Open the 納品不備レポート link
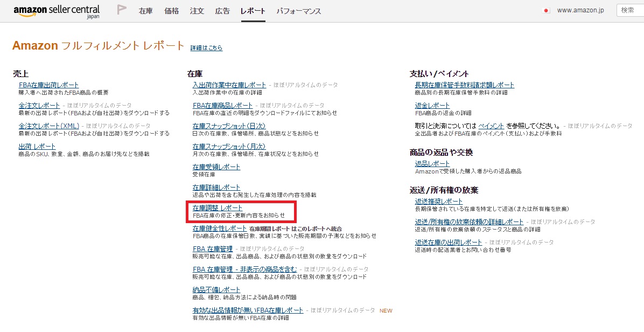The width and height of the screenshot is (644, 332). [216, 290]
